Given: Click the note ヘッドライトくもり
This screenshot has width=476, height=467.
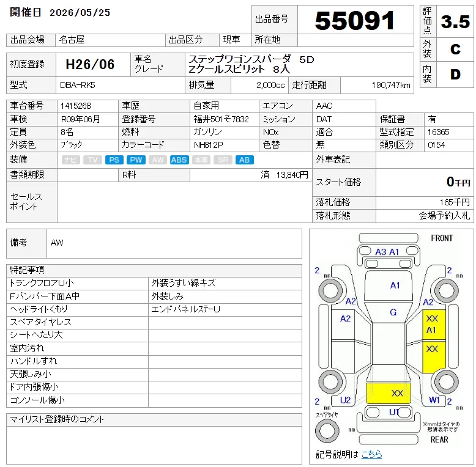Looking at the screenshot, I should pyautogui.click(x=39, y=309).
